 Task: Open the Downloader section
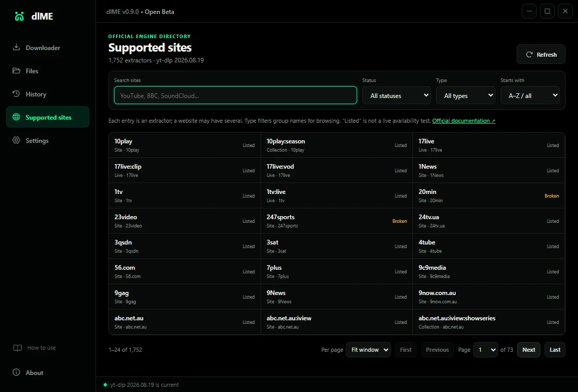pyautogui.click(x=47, y=47)
